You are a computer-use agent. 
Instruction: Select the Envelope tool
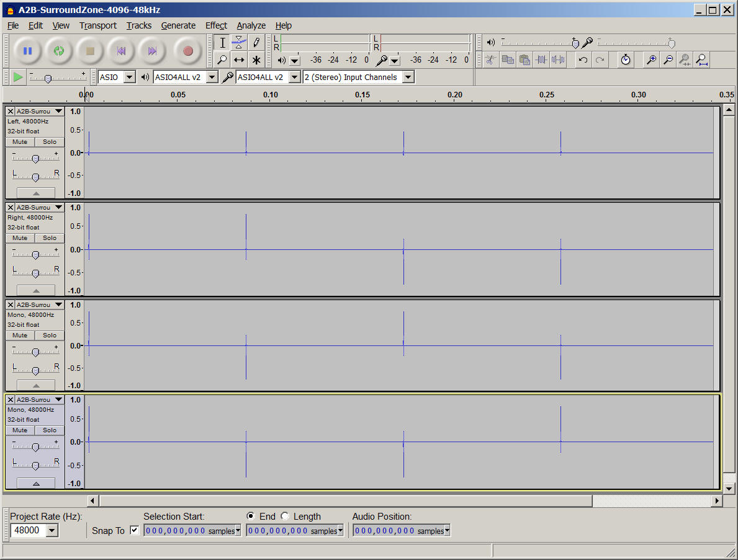point(239,43)
